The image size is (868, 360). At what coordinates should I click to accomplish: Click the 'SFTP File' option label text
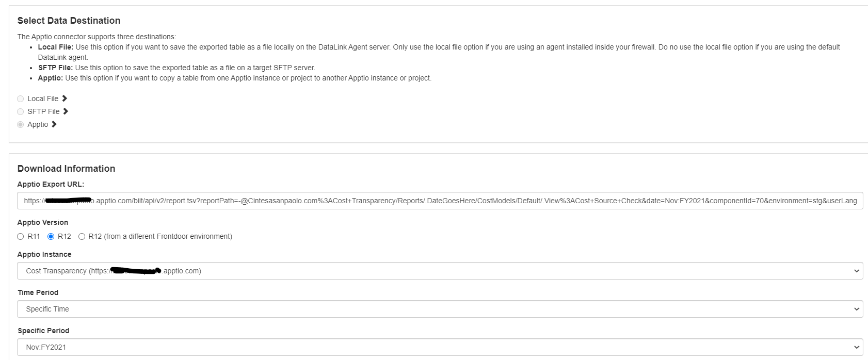click(43, 112)
